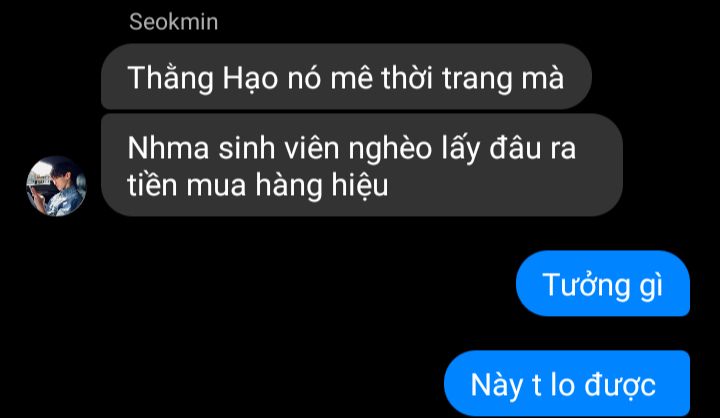Image resolution: width=720 pixels, height=418 pixels.
Task: Click the word 'Thằng' starting first message
Action: click(171, 78)
